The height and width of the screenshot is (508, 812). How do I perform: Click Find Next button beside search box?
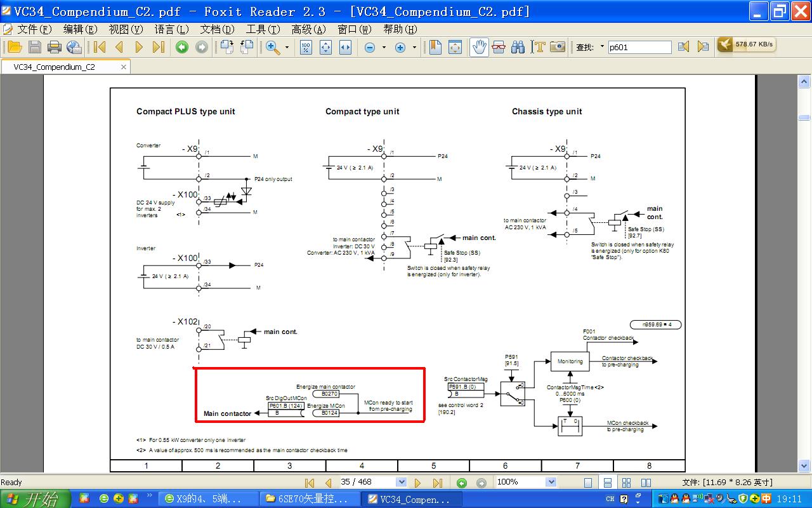(703, 47)
